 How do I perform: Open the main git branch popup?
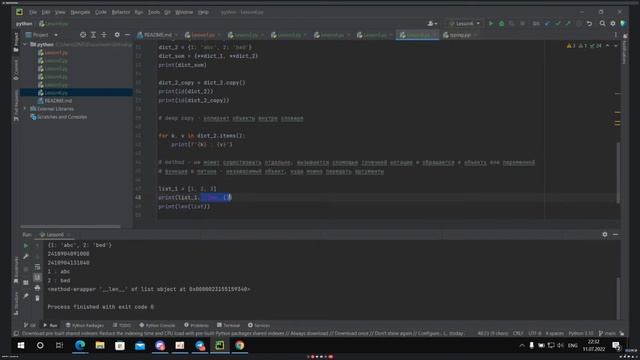pos(607,333)
